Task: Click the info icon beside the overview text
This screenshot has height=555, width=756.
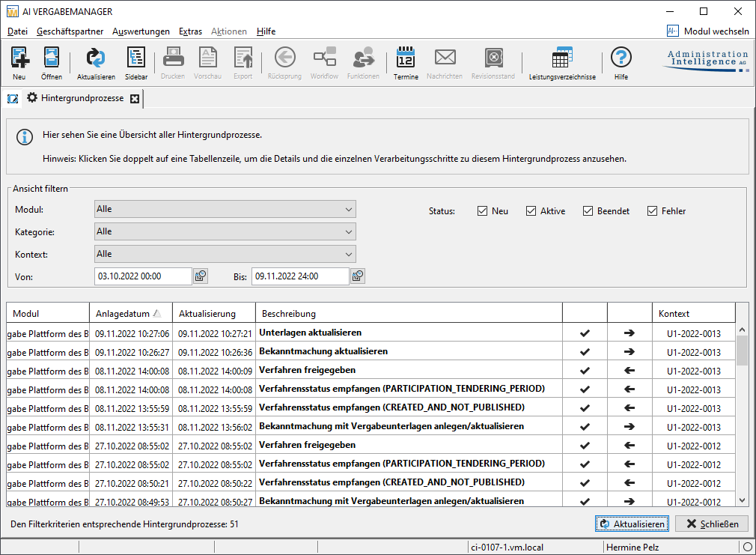Action: click(x=25, y=137)
